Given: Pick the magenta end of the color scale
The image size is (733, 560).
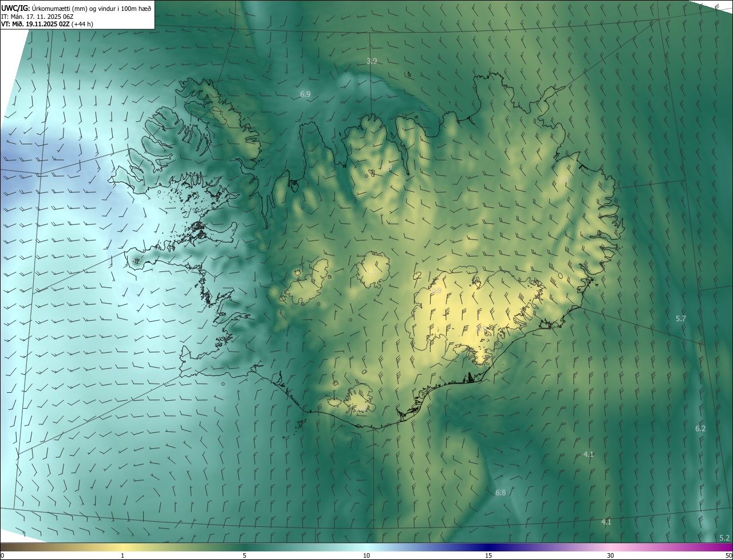Looking at the screenshot, I should [722, 547].
